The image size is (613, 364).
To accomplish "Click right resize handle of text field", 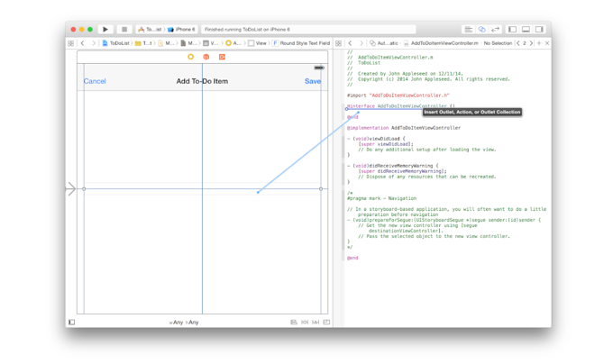I will click(x=321, y=188).
